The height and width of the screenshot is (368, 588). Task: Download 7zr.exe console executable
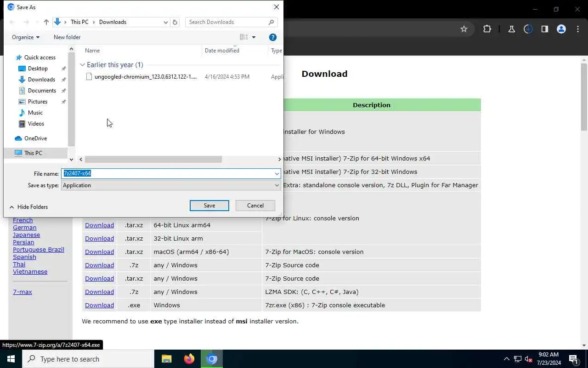99,305
